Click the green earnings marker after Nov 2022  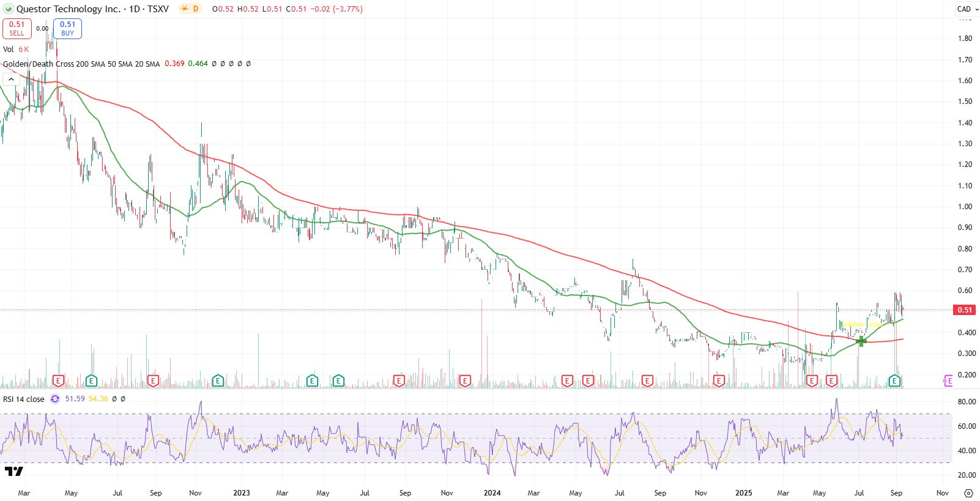tap(218, 381)
